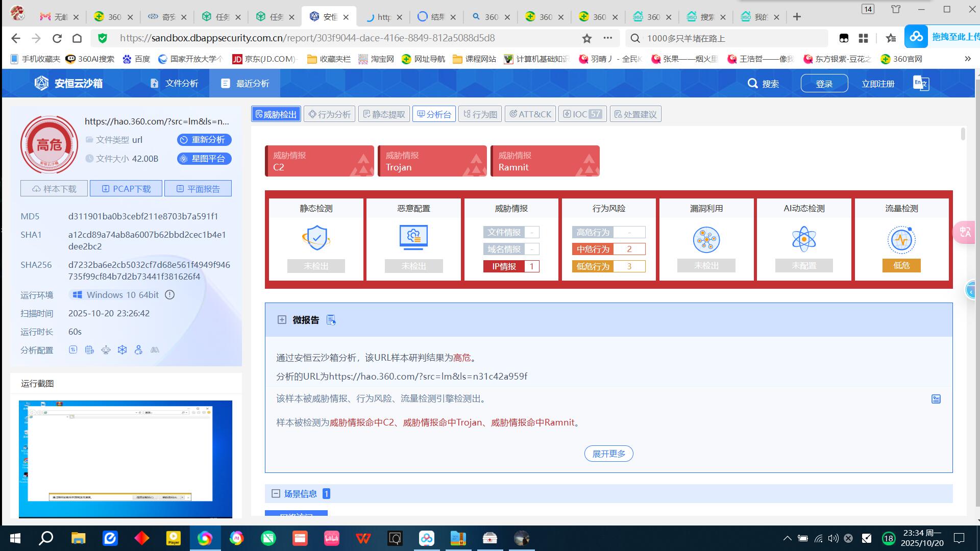980x551 pixels.
Task: Click the 中危行为 count row
Action: pyautogui.click(x=608, y=249)
